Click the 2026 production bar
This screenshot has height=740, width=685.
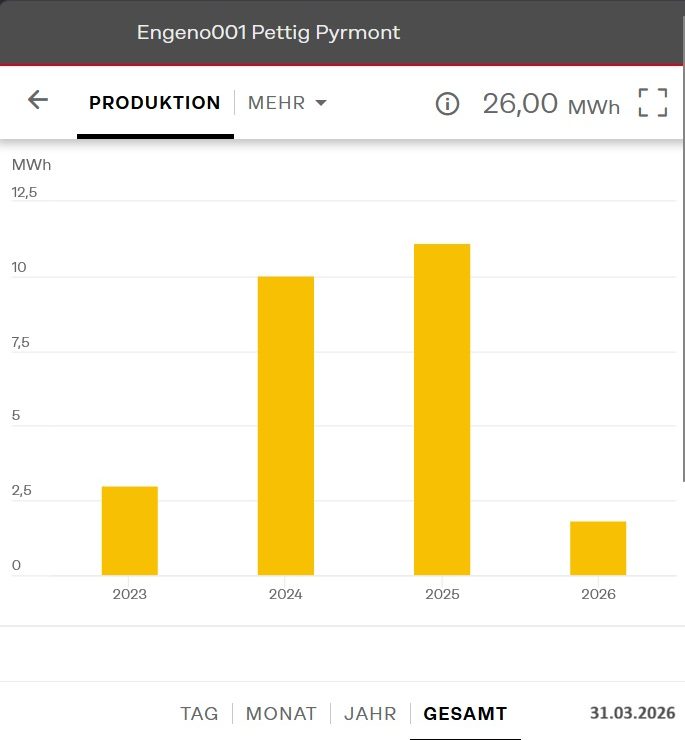point(598,548)
